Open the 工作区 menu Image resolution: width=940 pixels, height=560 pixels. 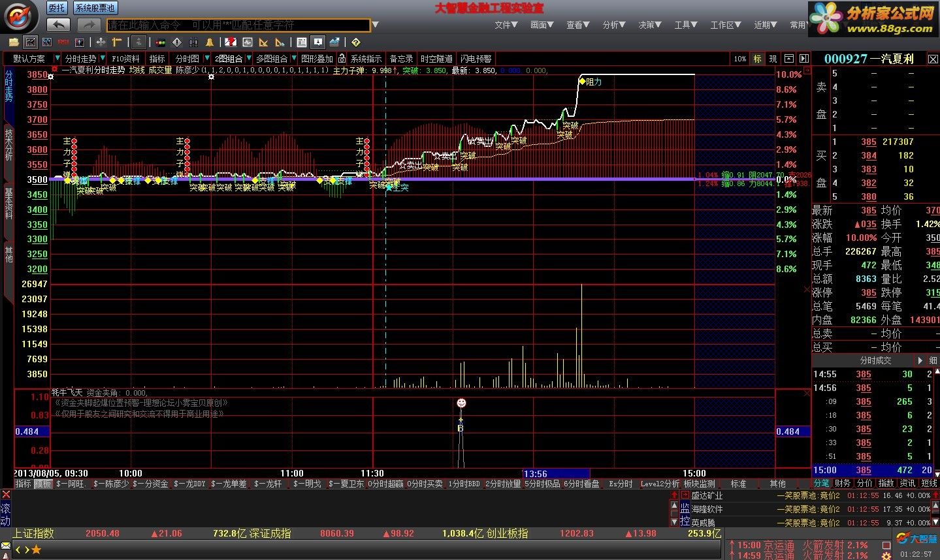coord(726,25)
